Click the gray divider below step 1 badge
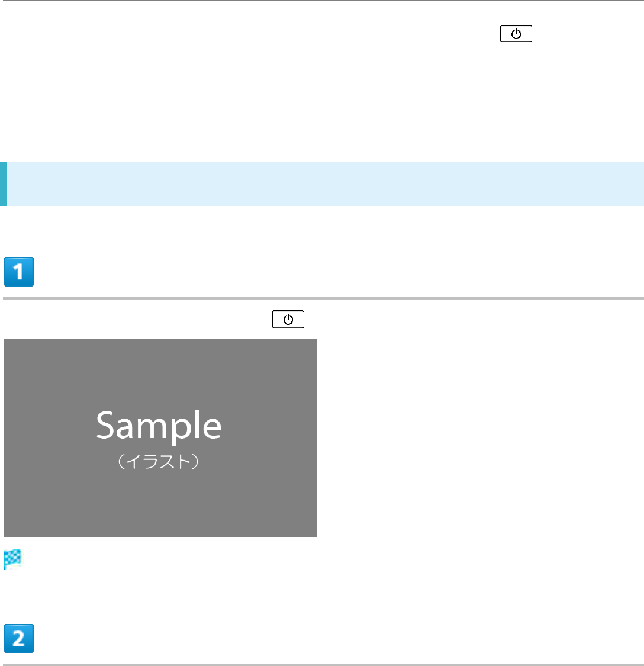 [x=323, y=298]
